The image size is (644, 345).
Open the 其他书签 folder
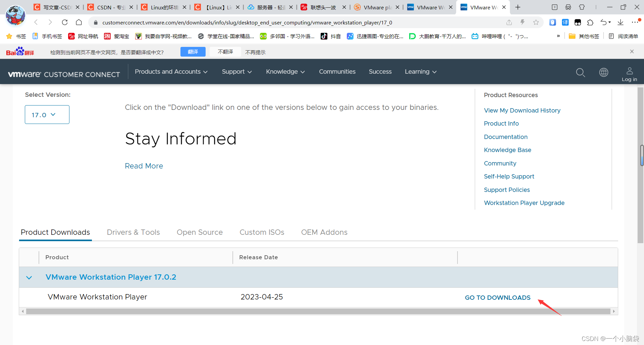click(x=584, y=36)
